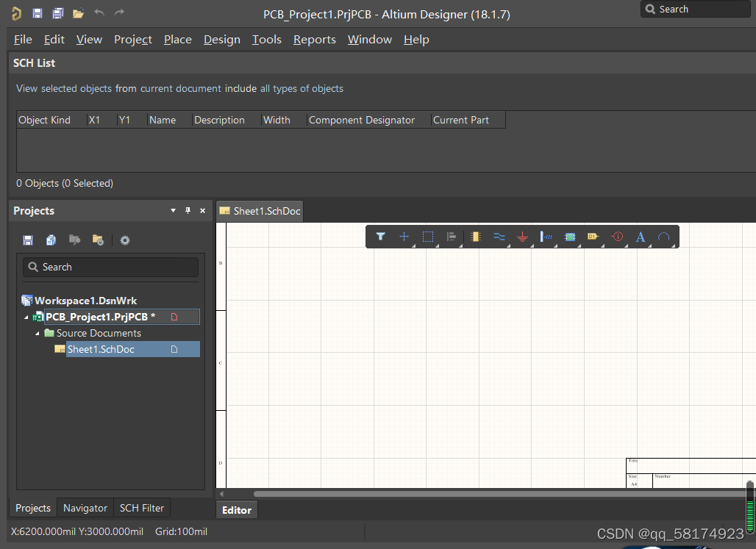Click the Place Arc drawing tool

[663, 237]
